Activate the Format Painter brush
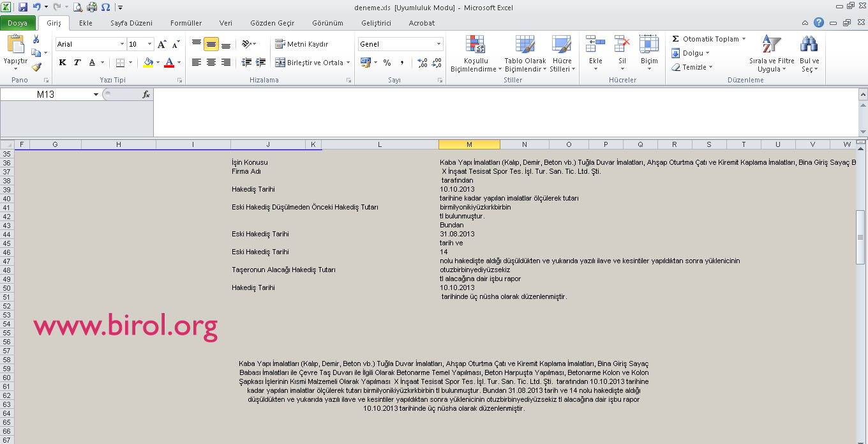This screenshot has width=868, height=444. coord(36,66)
